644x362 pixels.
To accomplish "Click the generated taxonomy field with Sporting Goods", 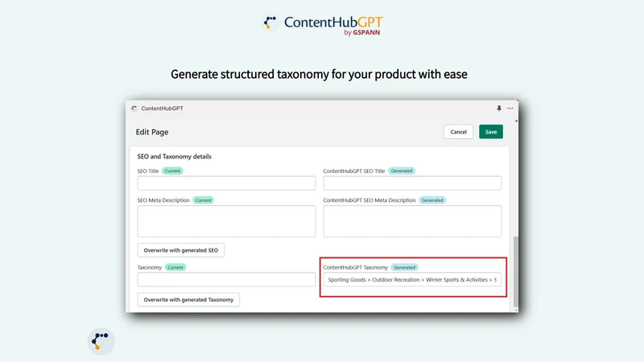I will [412, 279].
